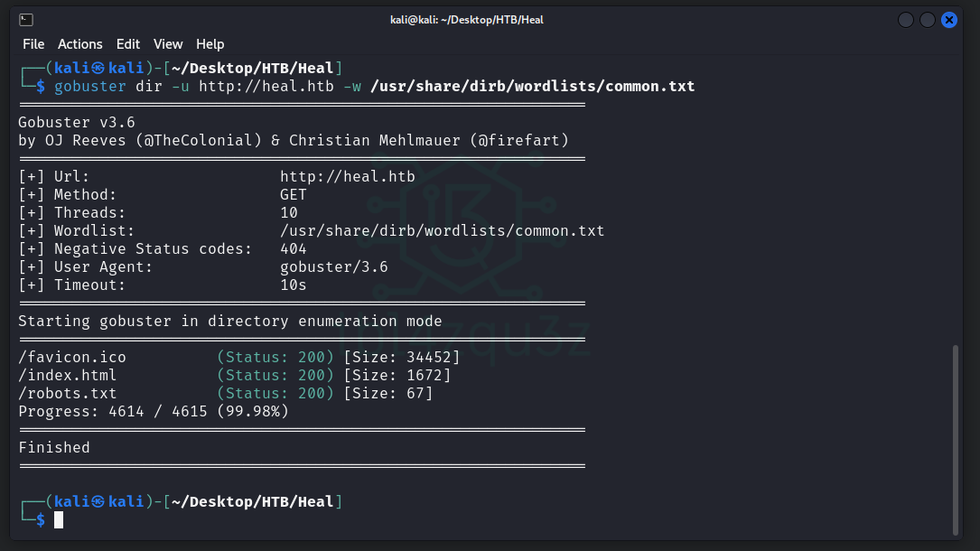This screenshot has height=551, width=980.
Task: Open the View menu
Action: (168, 44)
